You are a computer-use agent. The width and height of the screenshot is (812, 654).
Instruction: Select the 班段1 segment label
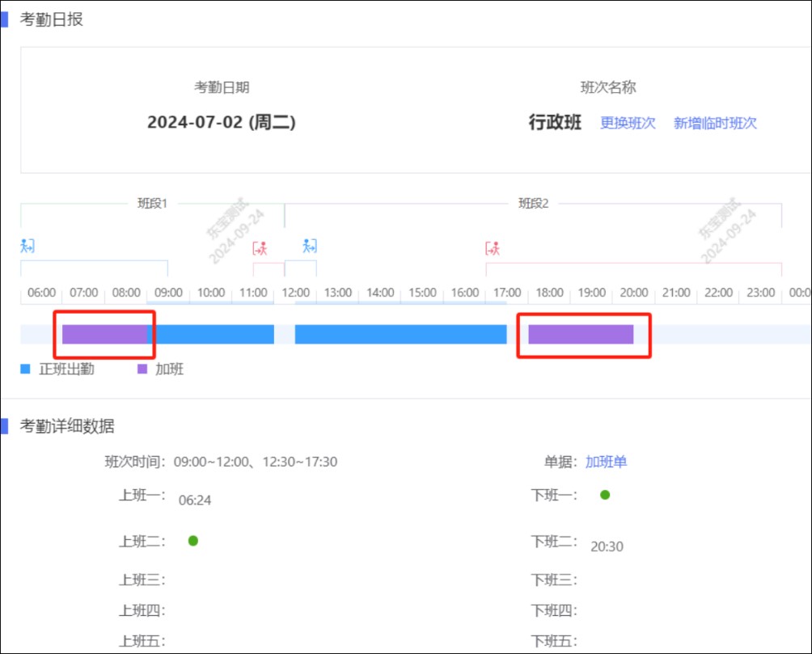click(x=152, y=204)
